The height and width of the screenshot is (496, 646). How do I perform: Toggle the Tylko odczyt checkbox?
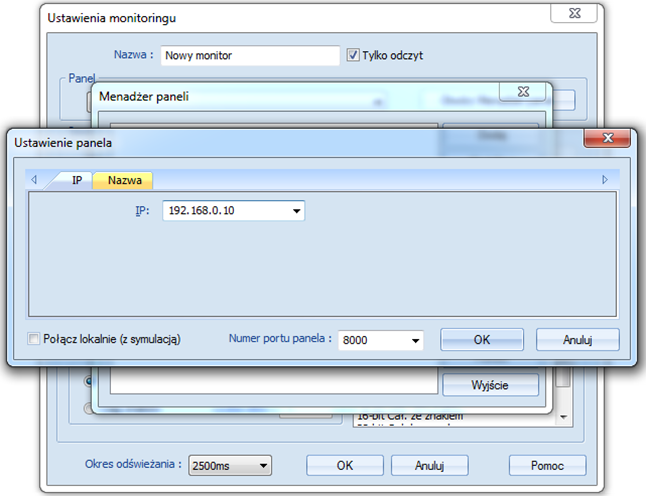353,55
